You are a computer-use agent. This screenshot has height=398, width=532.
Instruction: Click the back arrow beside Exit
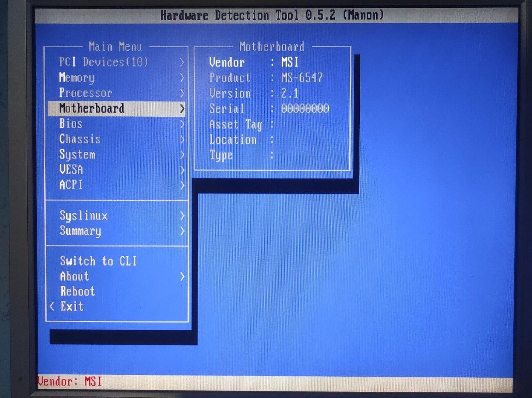pos(52,306)
